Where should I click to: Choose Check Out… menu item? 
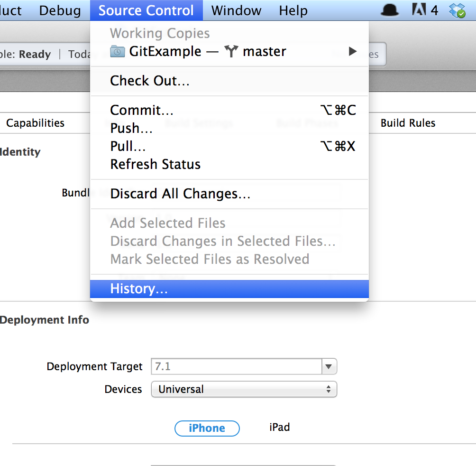point(229,81)
